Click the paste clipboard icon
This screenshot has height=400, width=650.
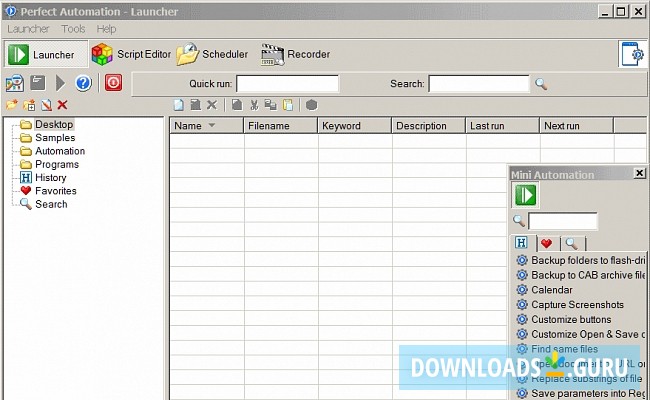(x=288, y=105)
